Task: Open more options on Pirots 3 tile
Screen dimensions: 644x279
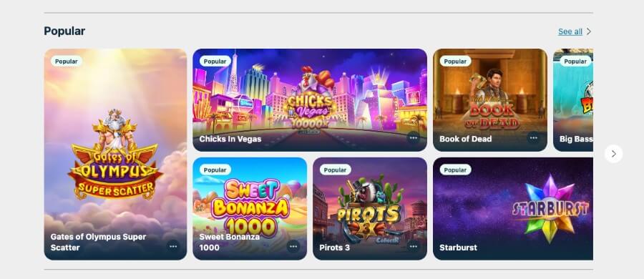Action: point(413,247)
